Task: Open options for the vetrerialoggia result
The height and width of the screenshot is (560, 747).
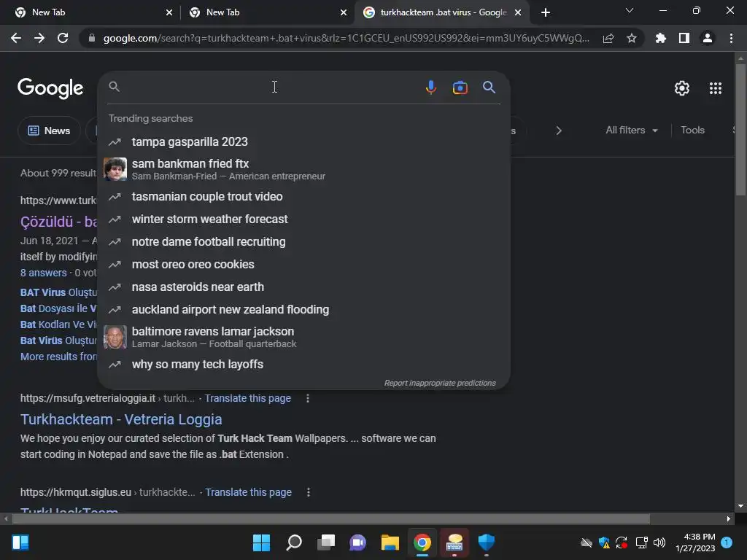Action: pyautogui.click(x=308, y=398)
